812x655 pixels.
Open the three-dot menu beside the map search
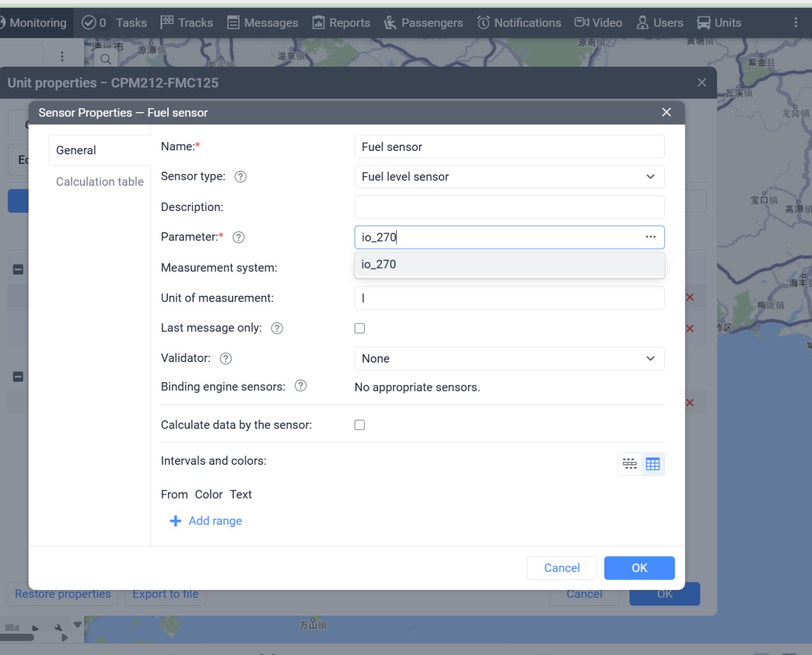coord(62,56)
